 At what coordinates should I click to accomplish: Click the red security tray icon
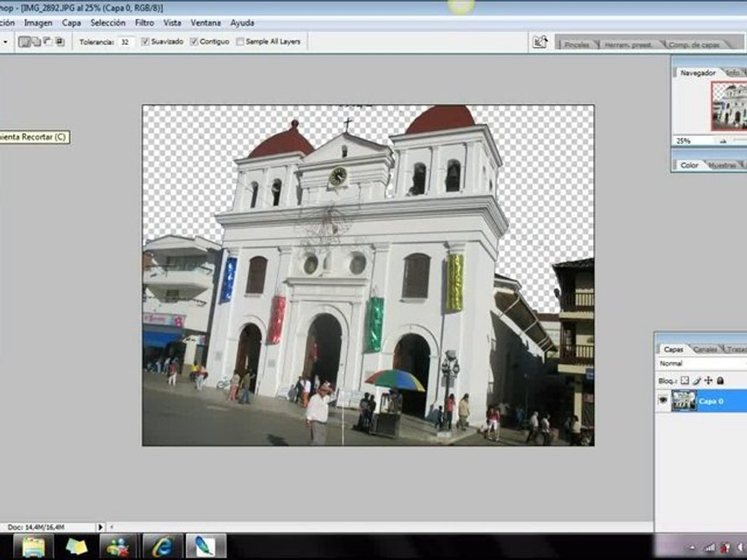click(x=724, y=548)
